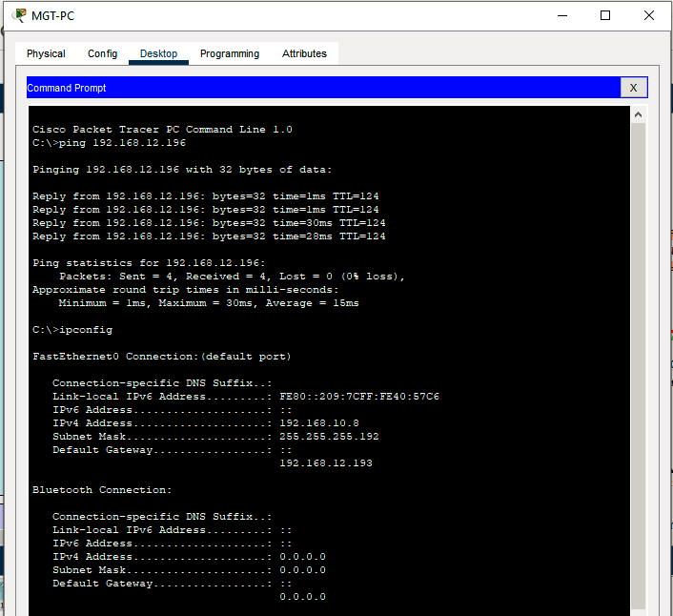View the Attributes tab

304,53
